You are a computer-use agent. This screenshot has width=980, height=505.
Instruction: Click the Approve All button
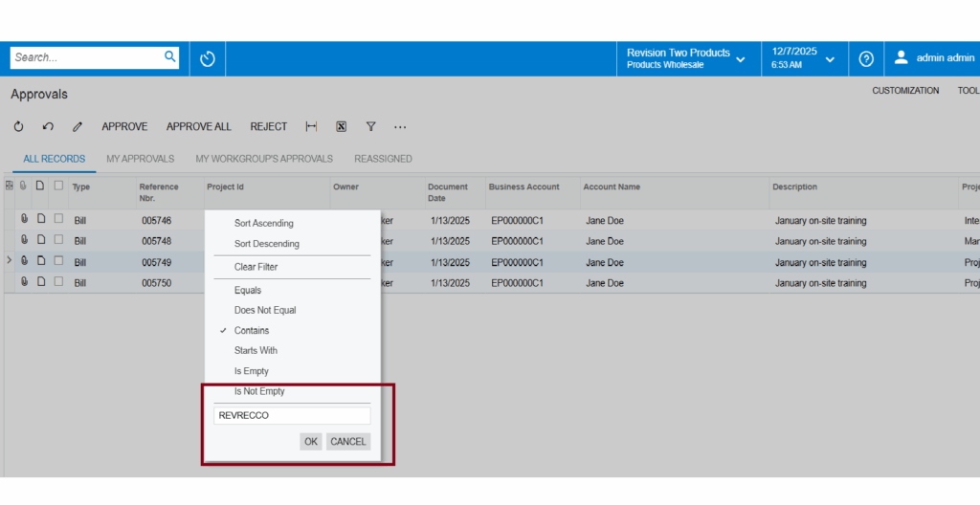(x=198, y=126)
